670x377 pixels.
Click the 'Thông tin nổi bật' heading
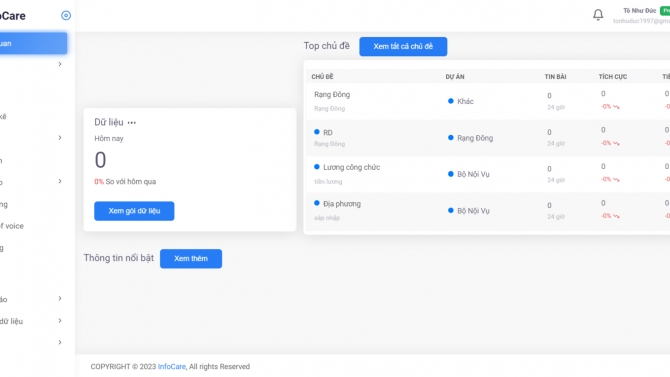(x=119, y=258)
